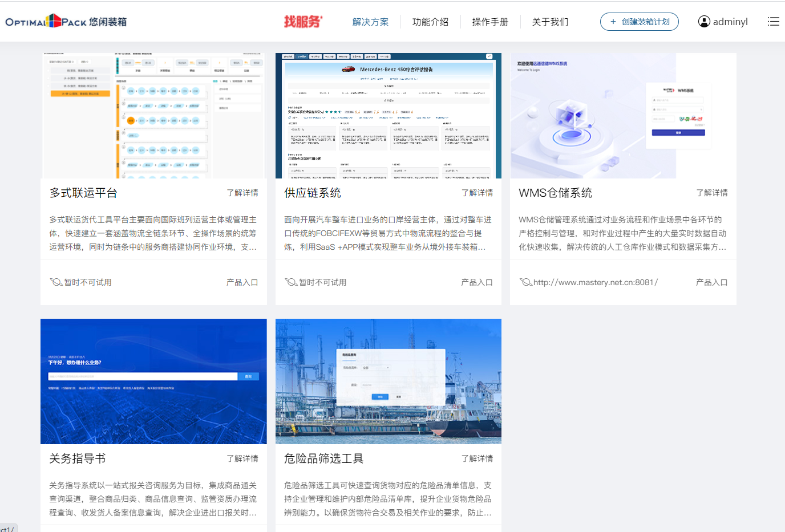The image size is (785, 532).
Task: Click 产品入口 on 多式联运平台 card
Action: [x=242, y=282]
